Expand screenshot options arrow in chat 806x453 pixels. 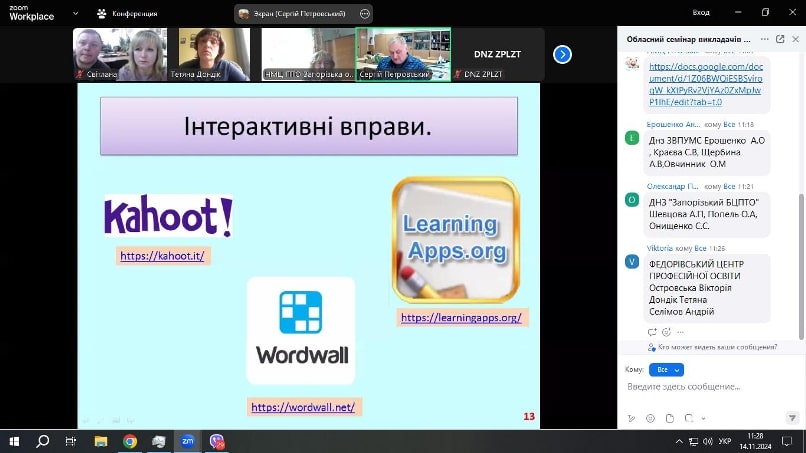coord(703,419)
